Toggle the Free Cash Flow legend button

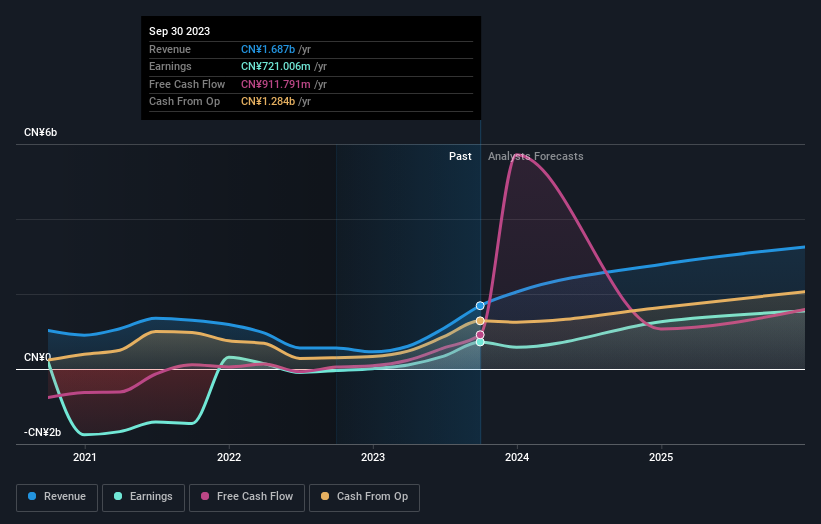pyautogui.click(x=247, y=497)
